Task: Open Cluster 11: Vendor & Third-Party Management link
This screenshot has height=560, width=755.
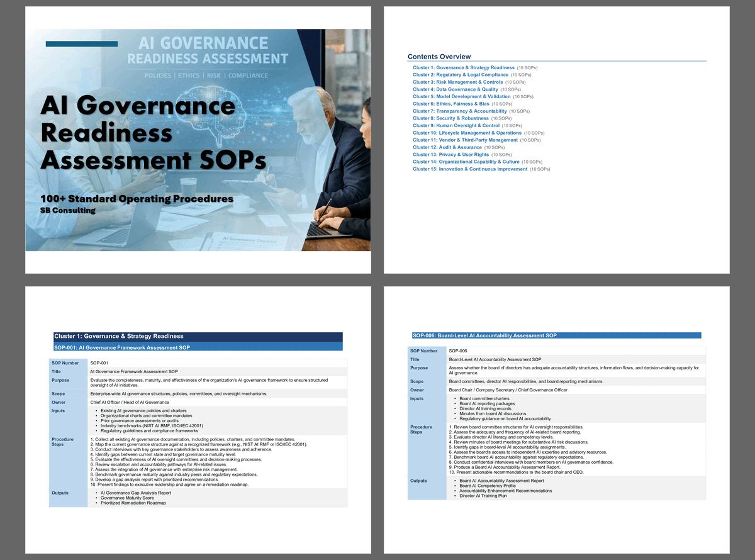Action: [x=465, y=140]
